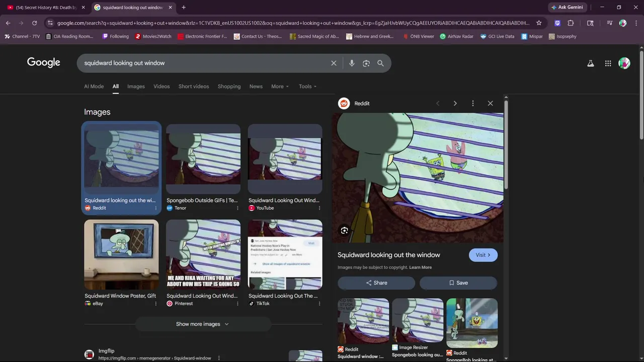Click the Google search input field
Image resolution: width=644 pixels, height=362 pixels.
[x=204, y=63]
